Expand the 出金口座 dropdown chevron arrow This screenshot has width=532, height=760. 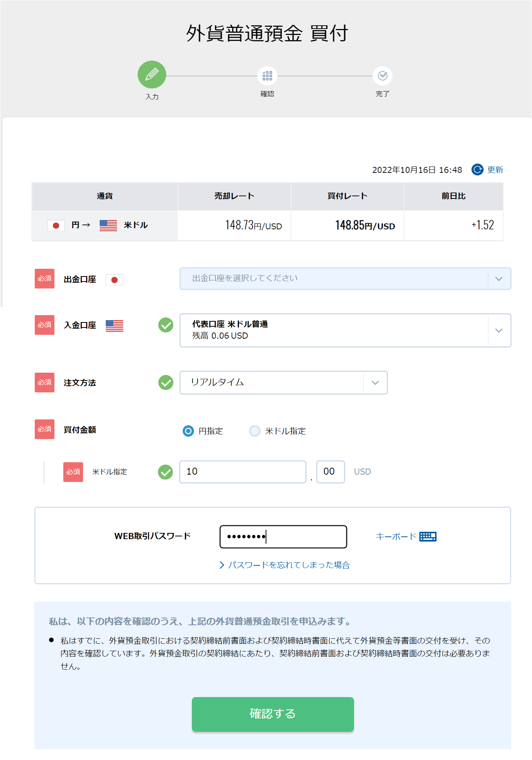(x=499, y=278)
